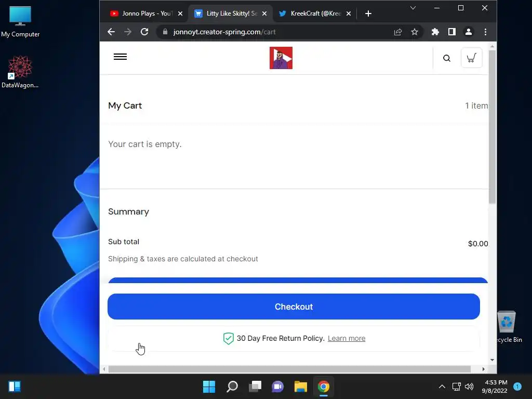The width and height of the screenshot is (532, 399).
Task: View site information via the lock icon
Action: click(165, 32)
